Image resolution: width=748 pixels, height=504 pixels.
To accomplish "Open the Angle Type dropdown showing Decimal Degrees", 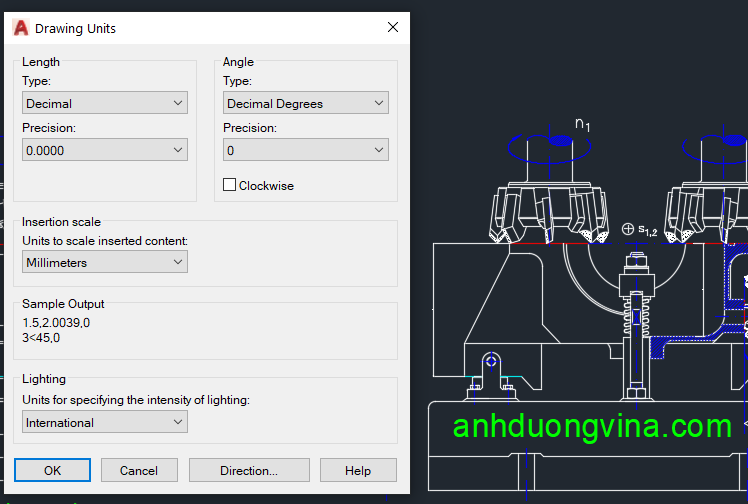I will point(305,103).
